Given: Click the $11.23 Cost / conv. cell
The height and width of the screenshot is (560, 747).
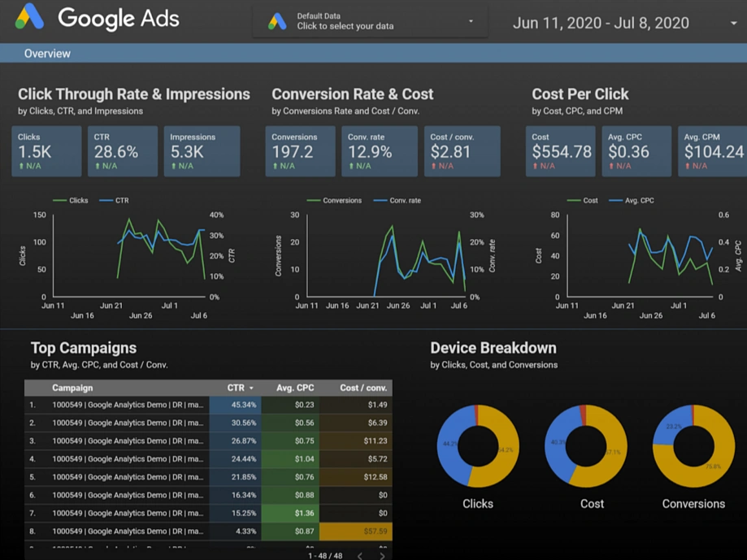Looking at the screenshot, I should point(356,441).
